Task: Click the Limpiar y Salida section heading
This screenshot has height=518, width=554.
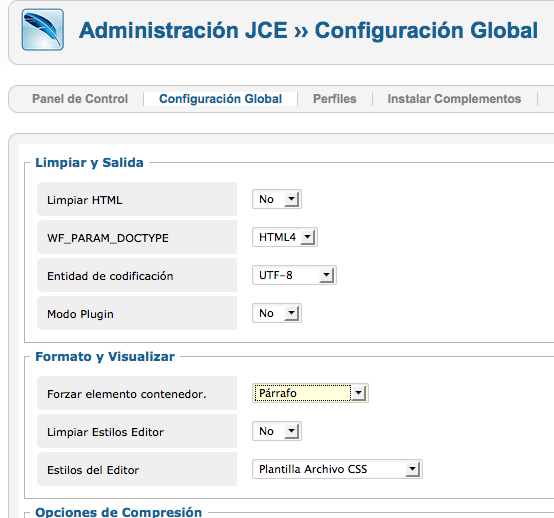Action: pyautogui.click(x=89, y=163)
